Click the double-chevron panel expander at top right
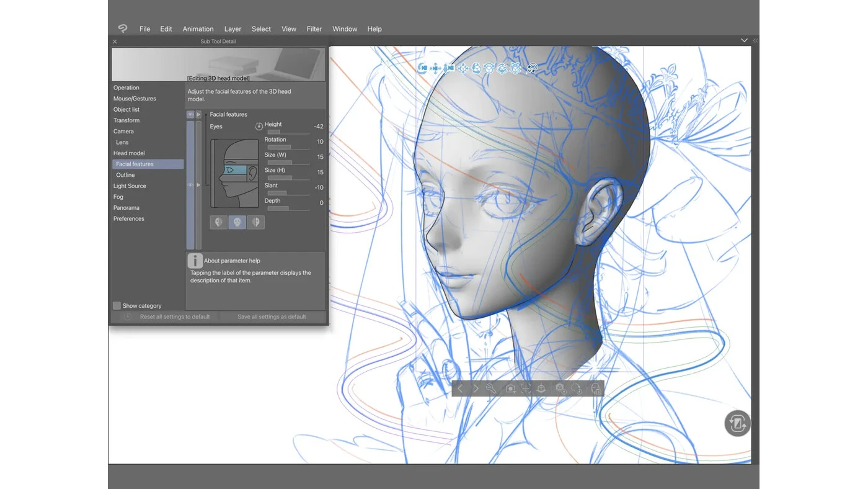This screenshot has height=489, width=868. pyautogui.click(x=755, y=40)
